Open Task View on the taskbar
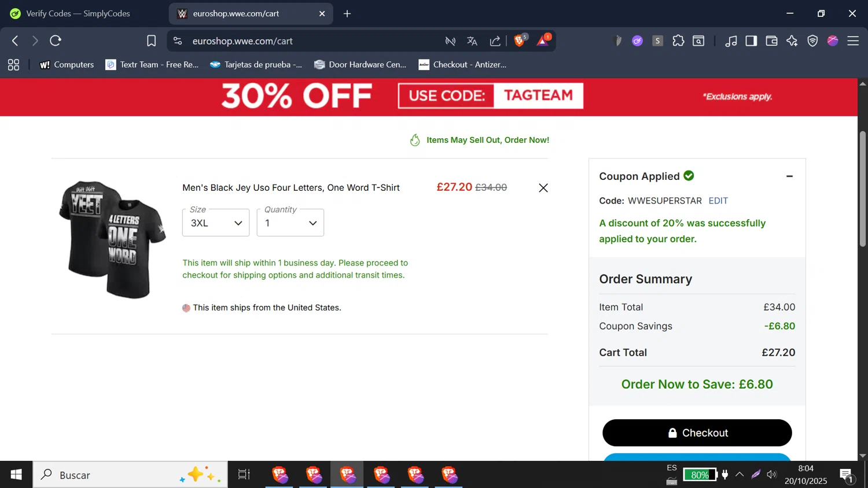 [x=244, y=475]
